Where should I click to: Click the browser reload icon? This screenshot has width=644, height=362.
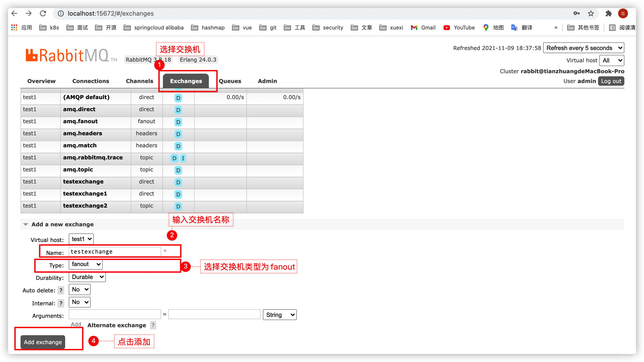43,13
